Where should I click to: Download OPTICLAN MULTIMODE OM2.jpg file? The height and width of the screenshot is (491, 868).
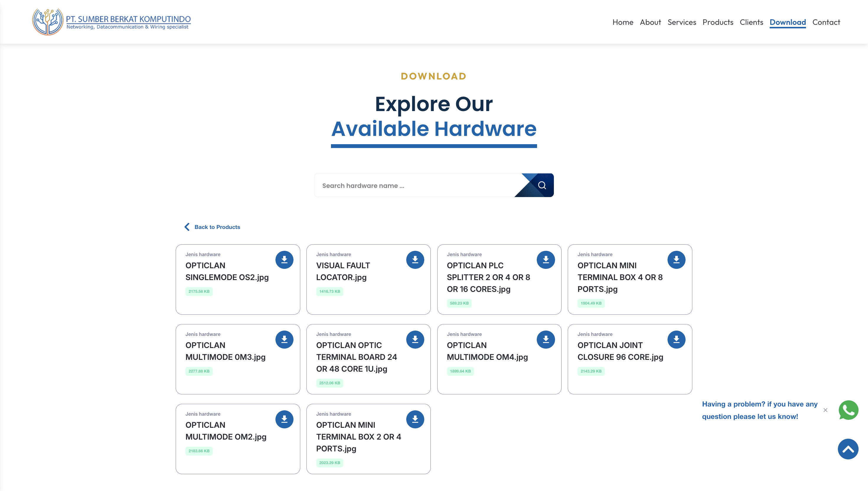(x=284, y=419)
